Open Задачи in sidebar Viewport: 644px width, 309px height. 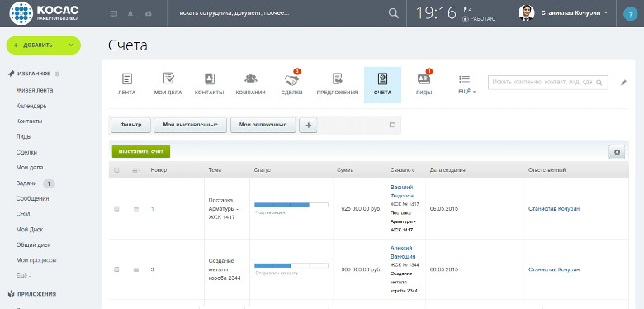[26, 183]
